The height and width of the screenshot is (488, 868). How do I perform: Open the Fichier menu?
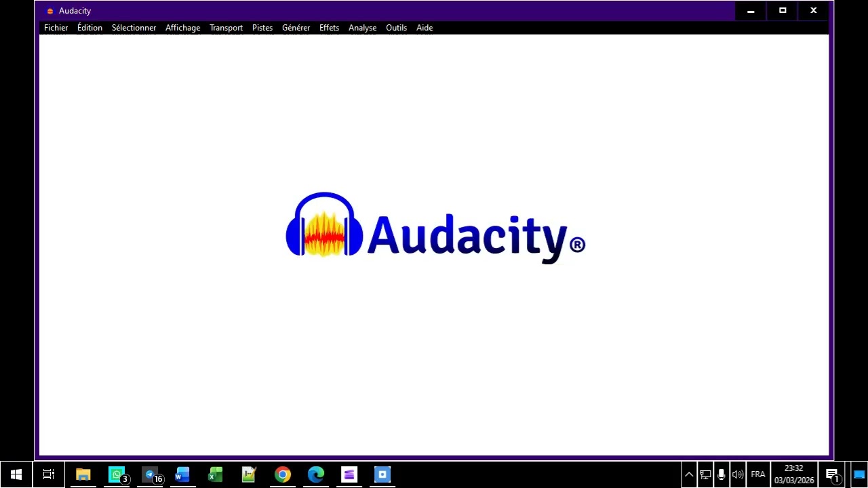point(56,28)
